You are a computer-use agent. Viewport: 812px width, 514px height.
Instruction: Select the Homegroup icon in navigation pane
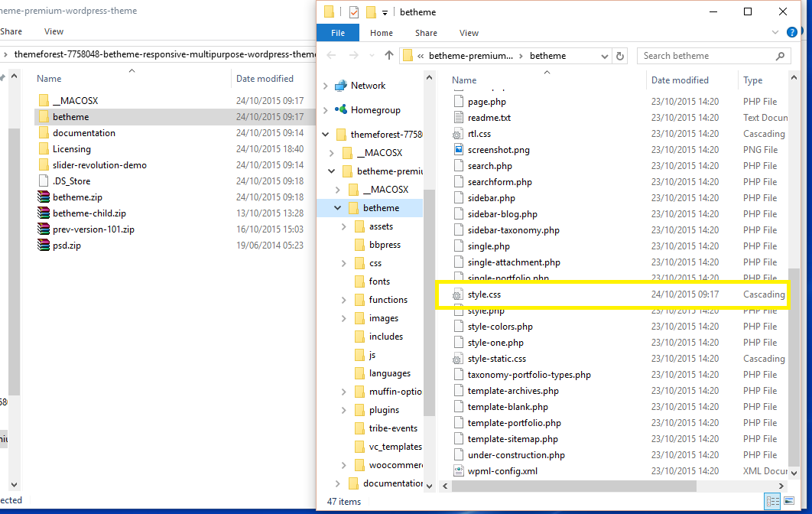pyautogui.click(x=341, y=110)
